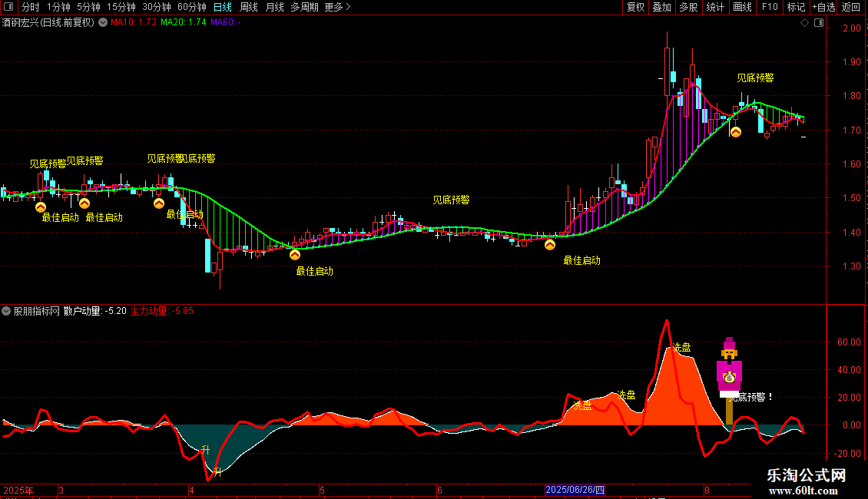The width and height of the screenshot is (868, 499).
Task: Click the 返回 back button
Action: (x=851, y=7)
